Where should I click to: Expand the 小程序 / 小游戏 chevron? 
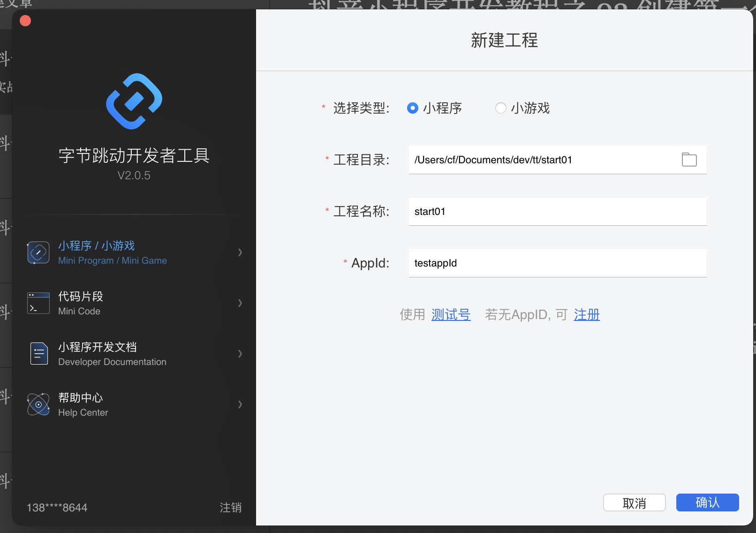click(x=240, y=252)
